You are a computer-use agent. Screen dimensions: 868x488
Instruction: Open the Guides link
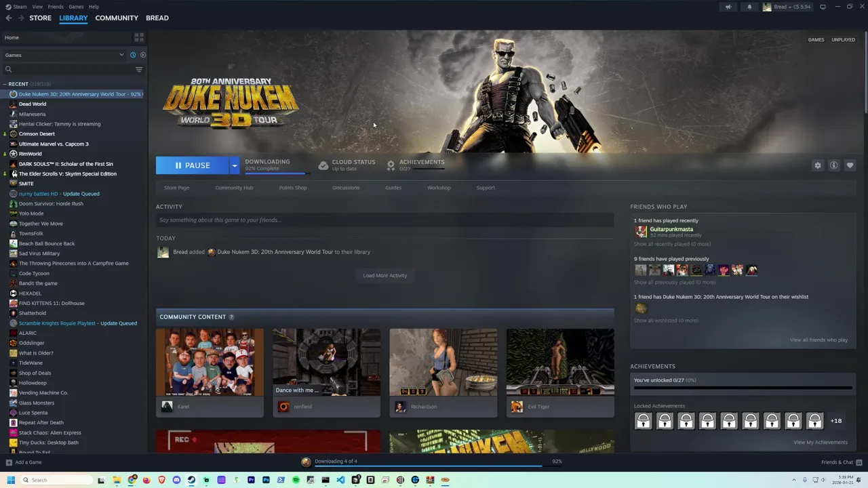click(393, 188)
